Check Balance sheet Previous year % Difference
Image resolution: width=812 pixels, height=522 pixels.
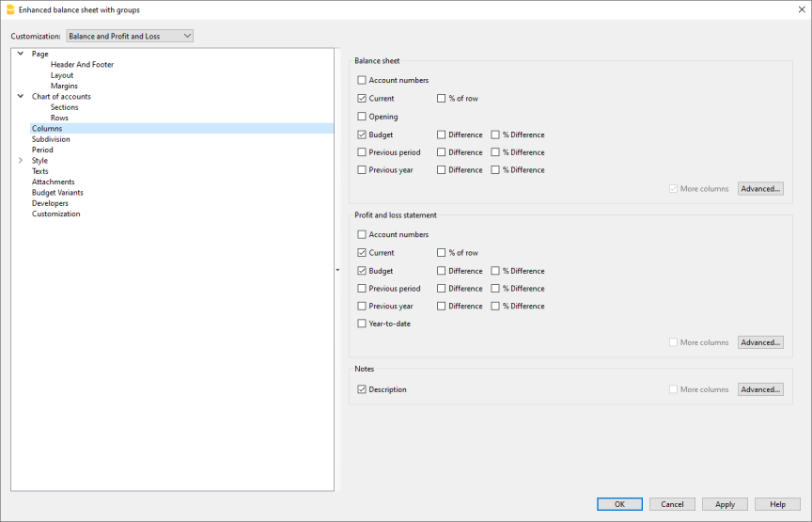(495, 169)
